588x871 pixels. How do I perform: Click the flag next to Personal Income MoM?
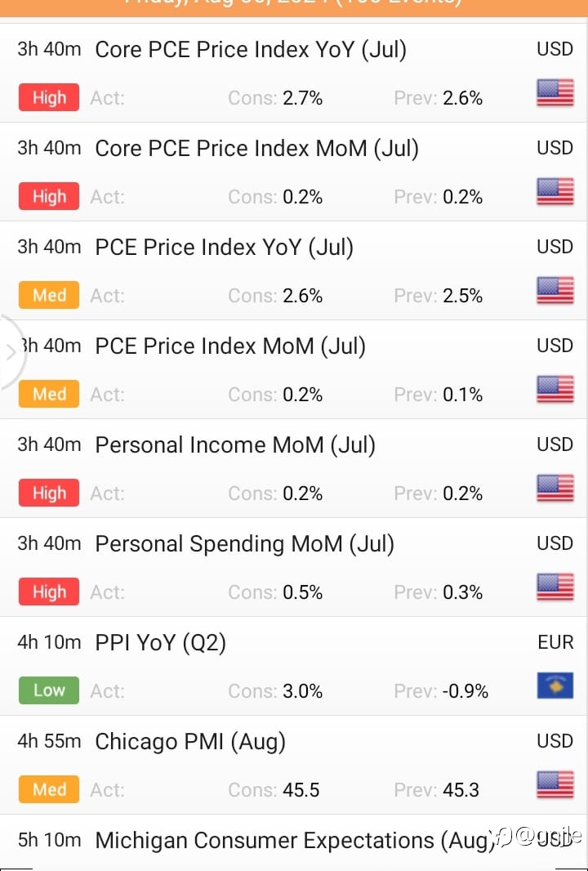click(555, 488)
